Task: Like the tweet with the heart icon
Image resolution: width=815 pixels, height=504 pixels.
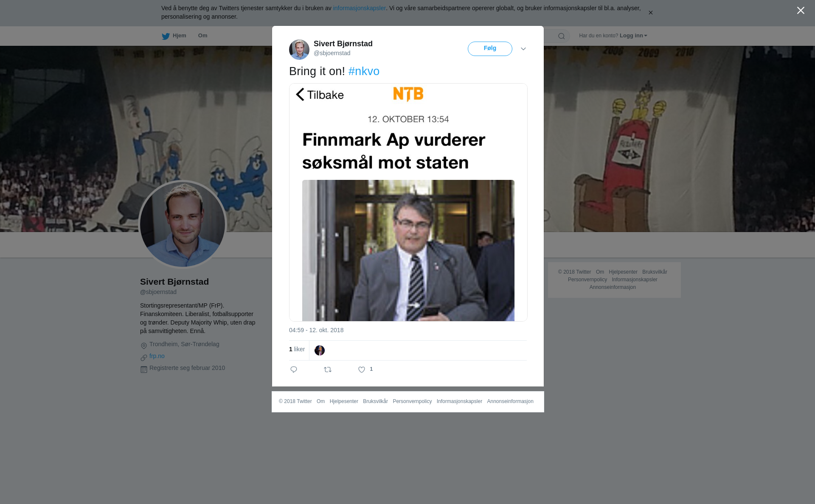Action: tap(362, 370)
